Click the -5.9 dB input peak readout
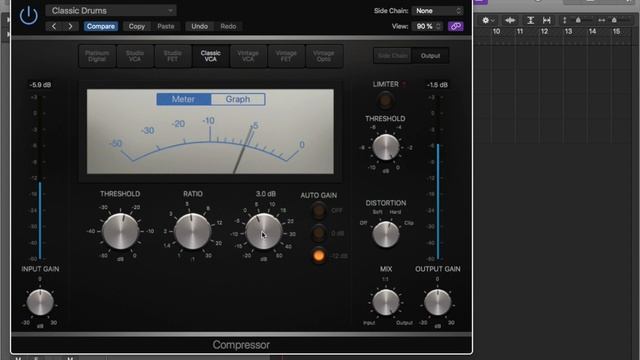 (40, 84)
